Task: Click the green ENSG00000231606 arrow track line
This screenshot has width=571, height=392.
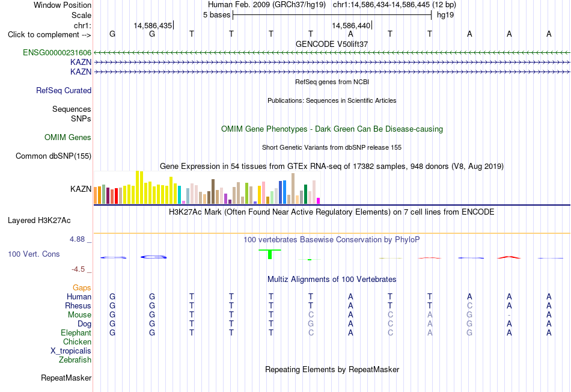Action: (332, 53)
